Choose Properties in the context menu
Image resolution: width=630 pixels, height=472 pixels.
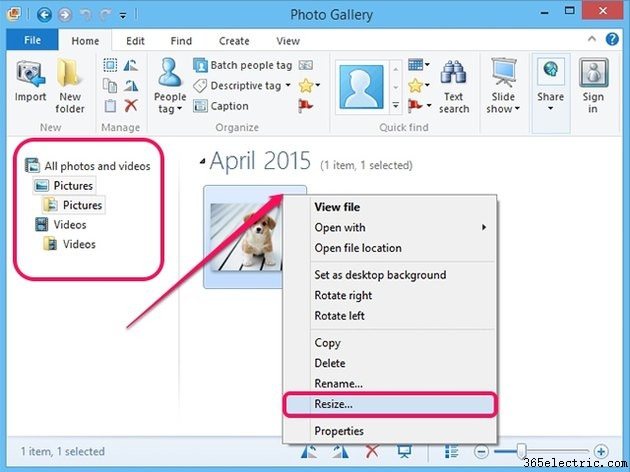click(x=390, y=431)
